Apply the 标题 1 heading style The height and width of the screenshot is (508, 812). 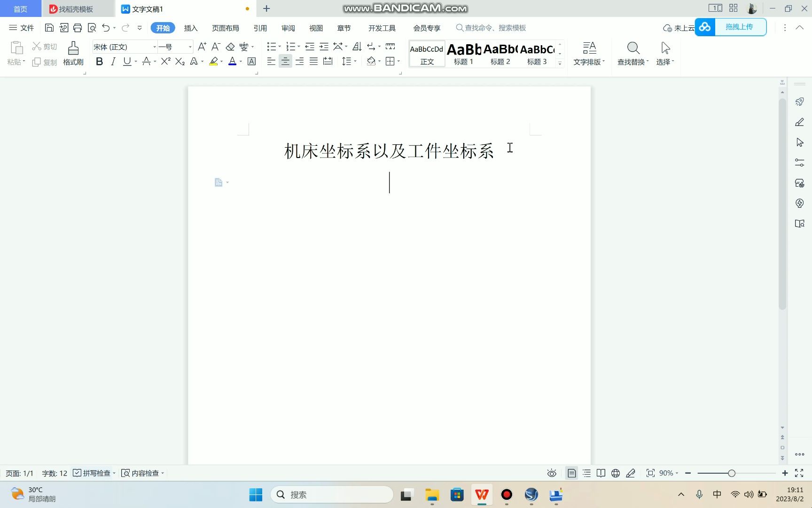click(464, 54)
